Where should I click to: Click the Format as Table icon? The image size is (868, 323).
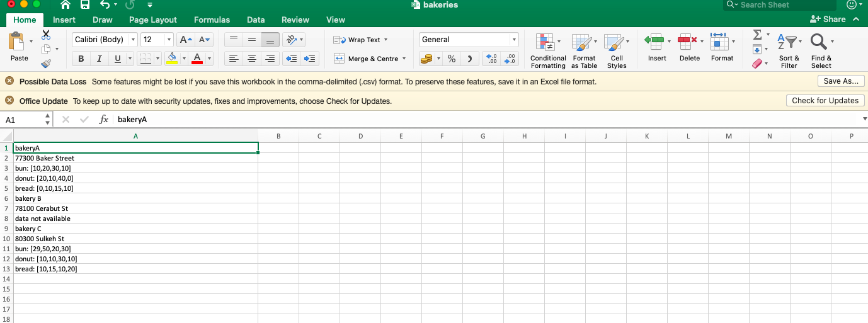click(584, 50)
